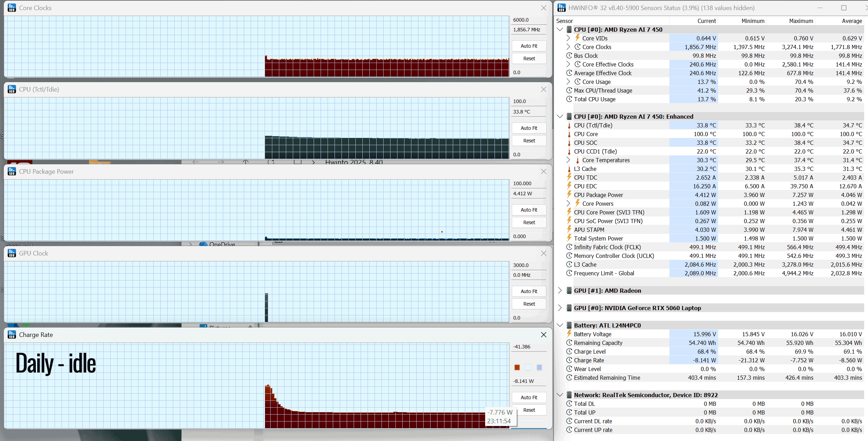Click the HWiNFO icon in Charge Rate title bar
This screenshot has height=441, width=868.
click(x=12, y=334)
